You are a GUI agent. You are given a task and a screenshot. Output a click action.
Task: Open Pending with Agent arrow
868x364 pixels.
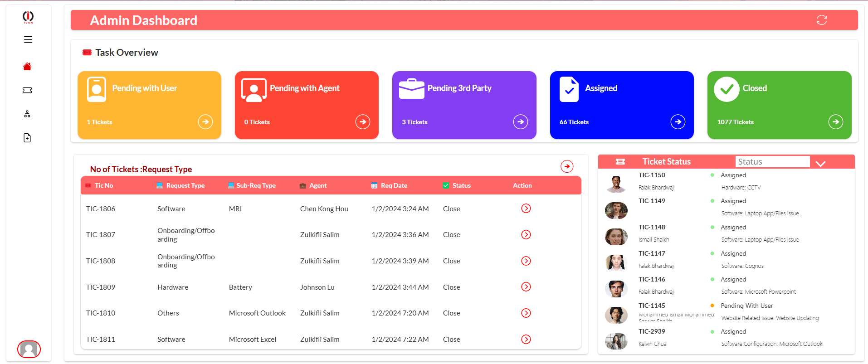tap(363, 121)
